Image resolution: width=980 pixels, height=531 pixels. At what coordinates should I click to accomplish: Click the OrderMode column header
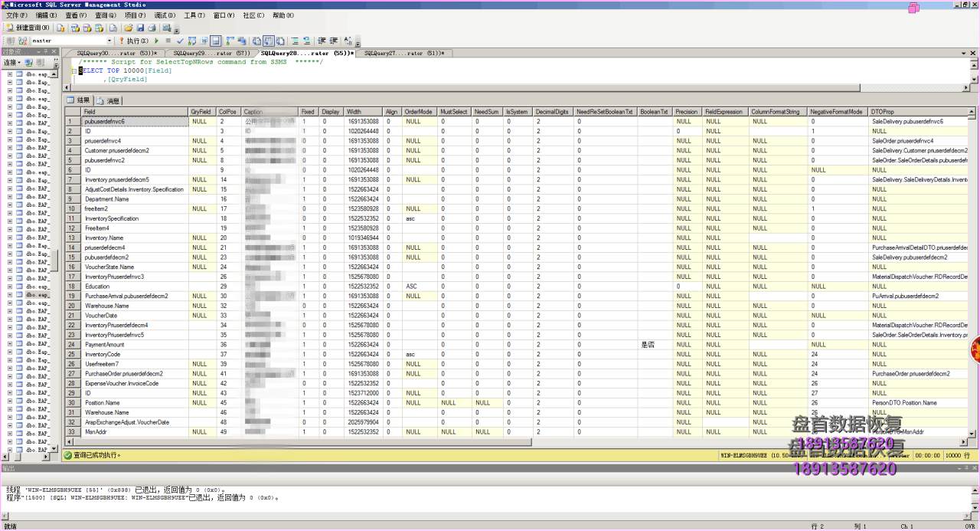420,112
